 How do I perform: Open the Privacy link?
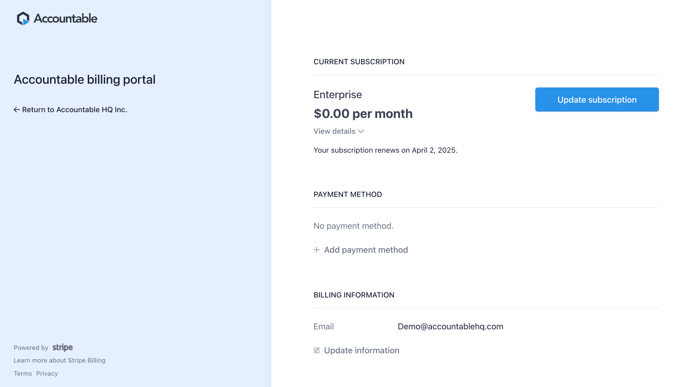click(x=47, y=373)
